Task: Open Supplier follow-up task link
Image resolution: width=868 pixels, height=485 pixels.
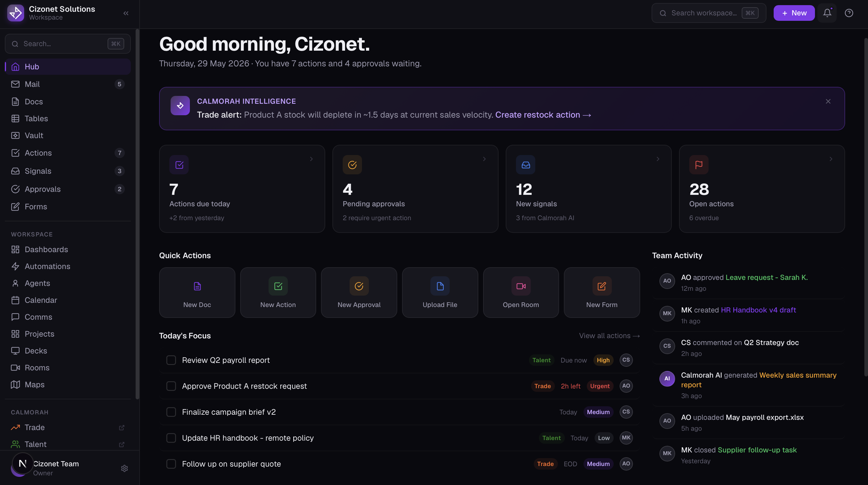Action: [757, 450]
